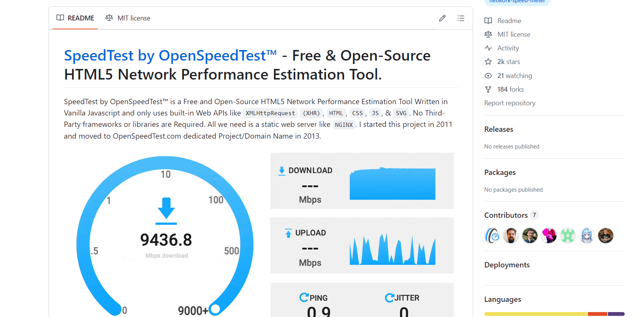Click Report repository
The image size is (644, 317).
click(x=510, y=103)
